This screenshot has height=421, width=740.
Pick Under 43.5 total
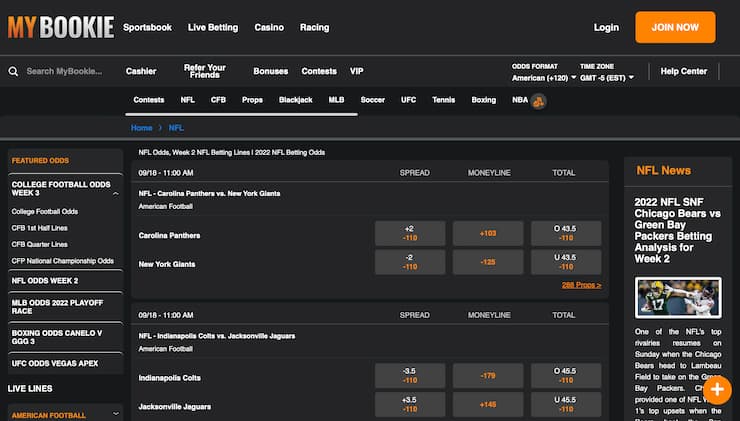(566, 262)
